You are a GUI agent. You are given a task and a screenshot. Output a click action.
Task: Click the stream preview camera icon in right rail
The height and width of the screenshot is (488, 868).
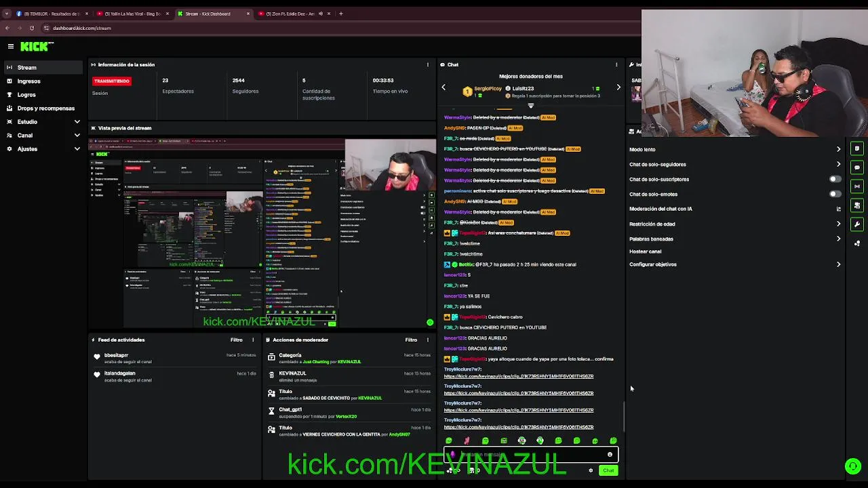(857, 205)
